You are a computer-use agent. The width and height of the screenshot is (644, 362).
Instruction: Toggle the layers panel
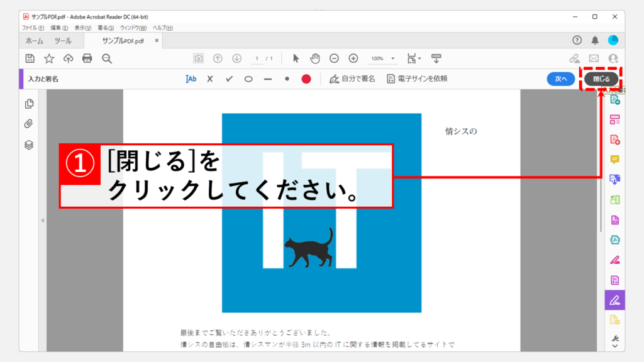29,145
